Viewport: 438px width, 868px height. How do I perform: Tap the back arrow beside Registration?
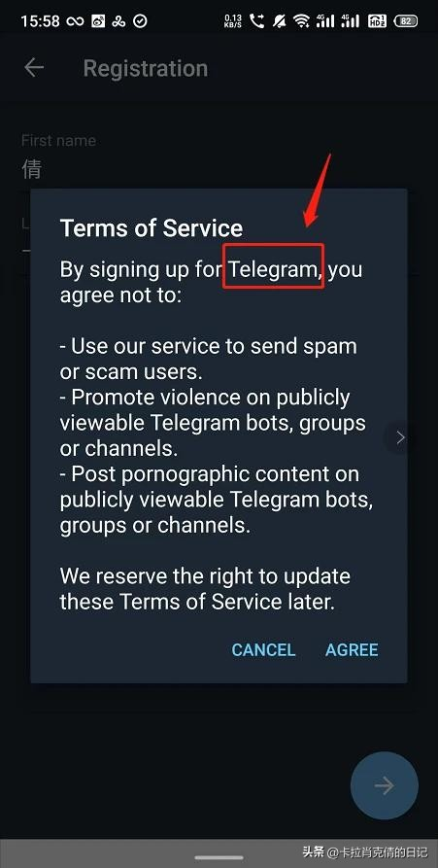34,68
